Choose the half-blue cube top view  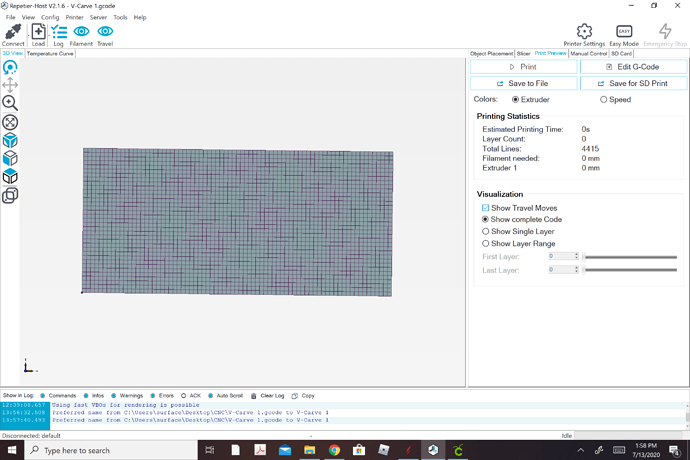[10, 177]
